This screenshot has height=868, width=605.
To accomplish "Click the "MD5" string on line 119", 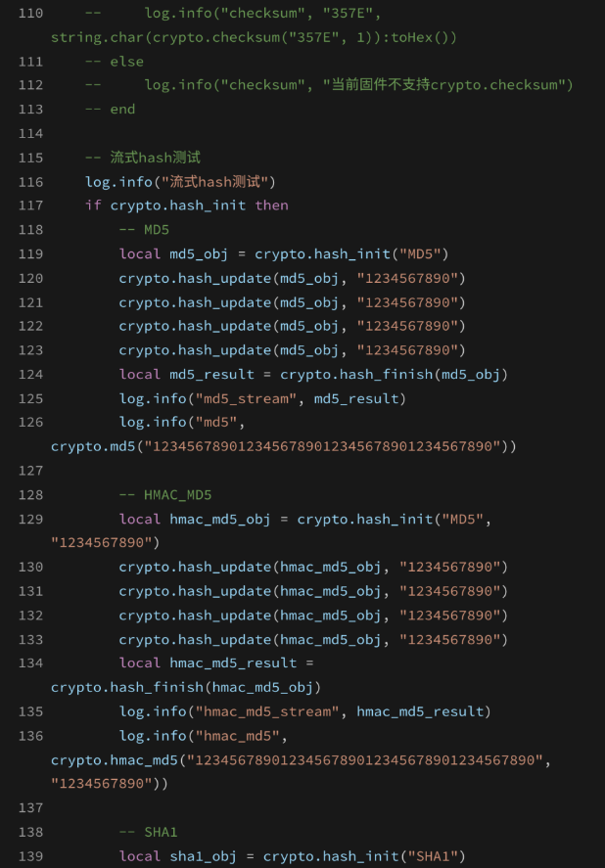I will 423,254.
